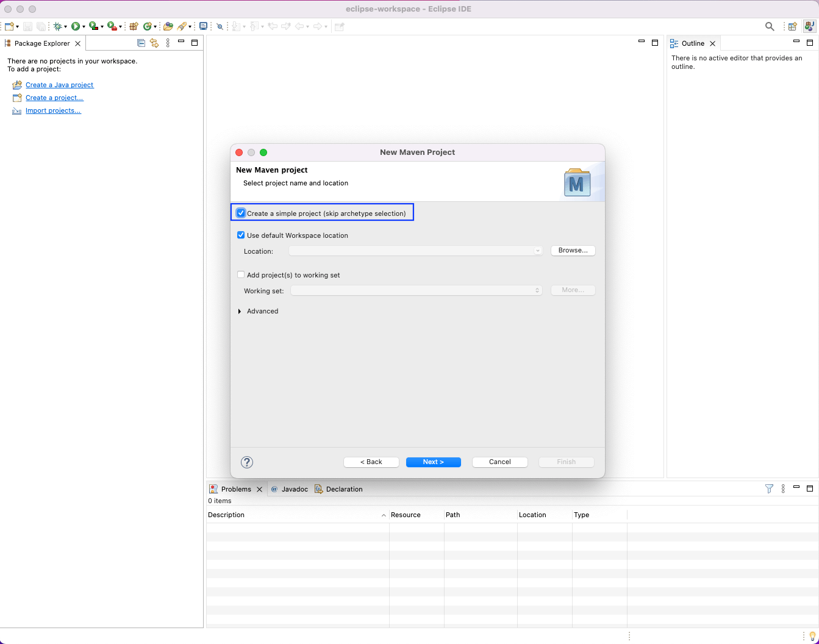Click the Create a Java project link

[59, 85]
